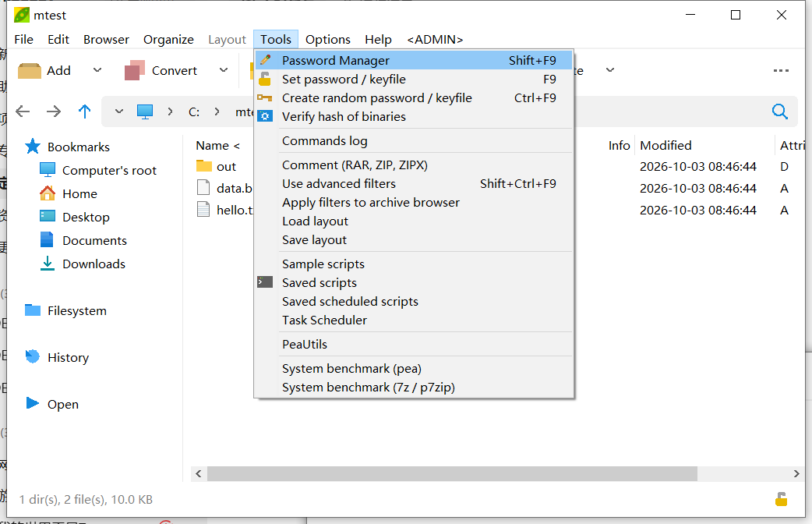
Task: Open Downloads bookmark
Action: (x=83, y=264)
